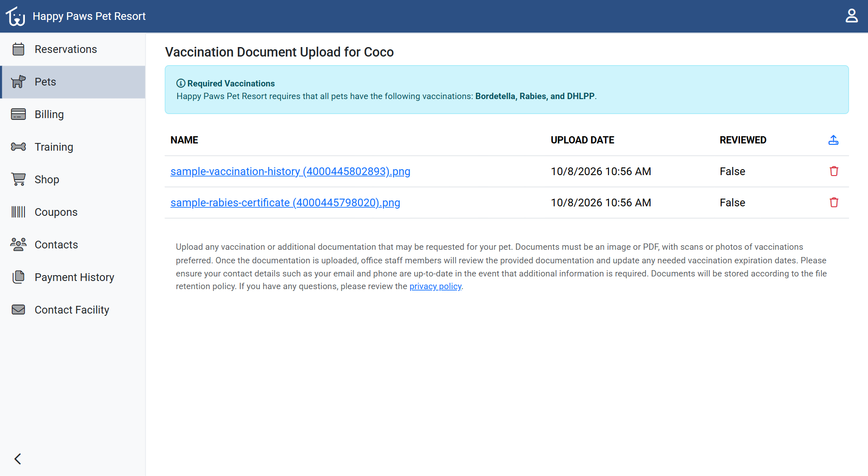
Task: Open the Billing page
Action: [73, 114]
